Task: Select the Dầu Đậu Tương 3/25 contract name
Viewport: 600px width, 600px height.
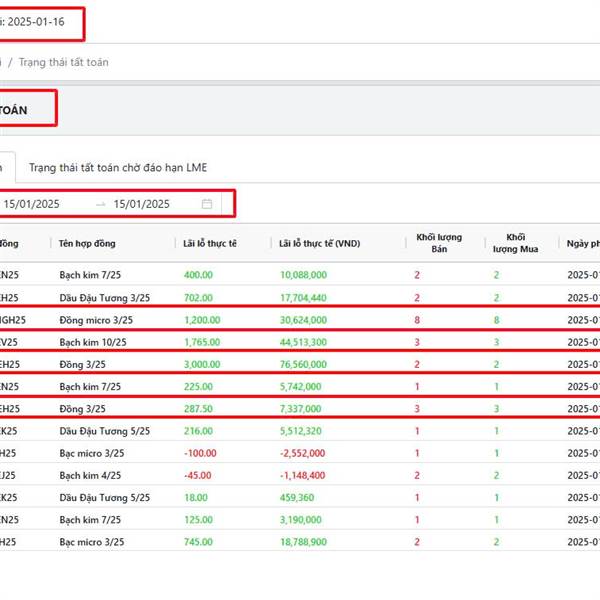Action: click(x=104, y=298)
